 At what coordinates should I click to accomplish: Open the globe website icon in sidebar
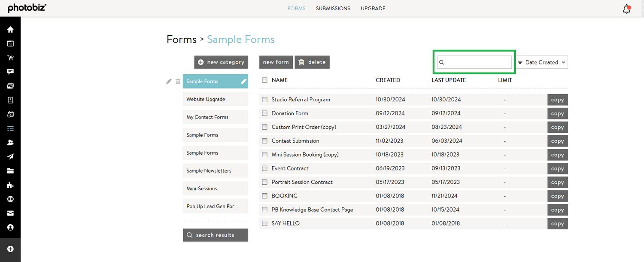pos(10,199)
